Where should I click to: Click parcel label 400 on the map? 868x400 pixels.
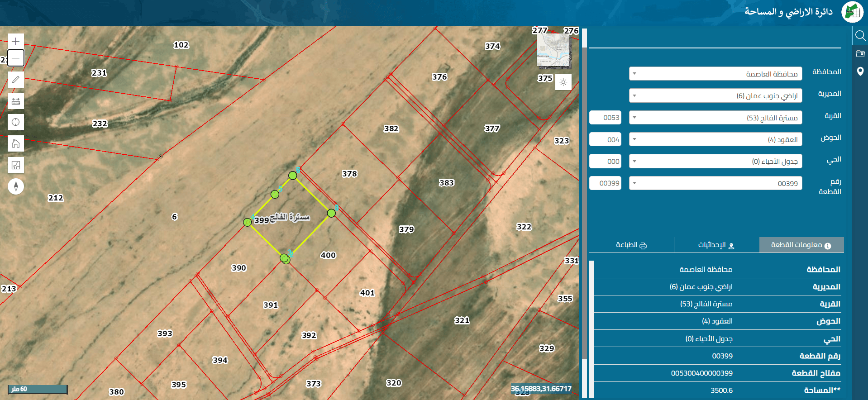tap(328, 255)
